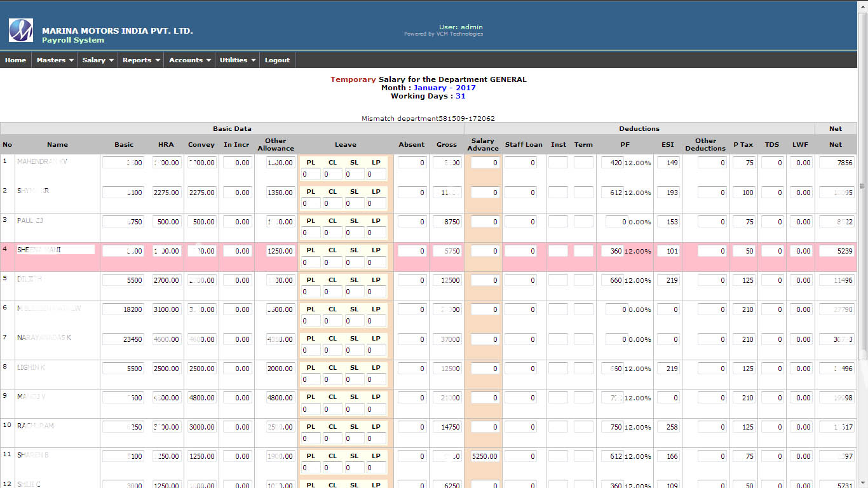This screenshot has width=868, height=488.
Task: Select Other Allowance field in row 8
Action: tap(280, 369)
